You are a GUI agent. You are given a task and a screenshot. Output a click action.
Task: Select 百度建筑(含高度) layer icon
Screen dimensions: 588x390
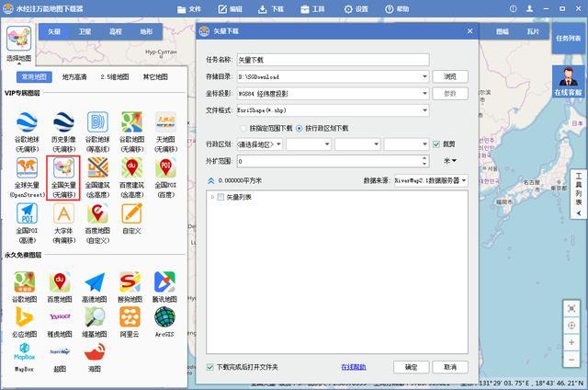(x=131, y=167)
